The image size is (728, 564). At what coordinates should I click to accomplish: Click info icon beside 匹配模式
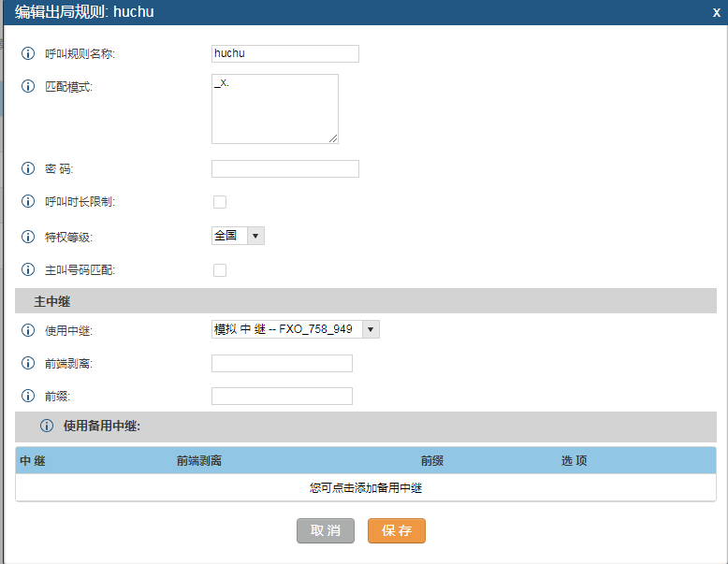[27, 86]
